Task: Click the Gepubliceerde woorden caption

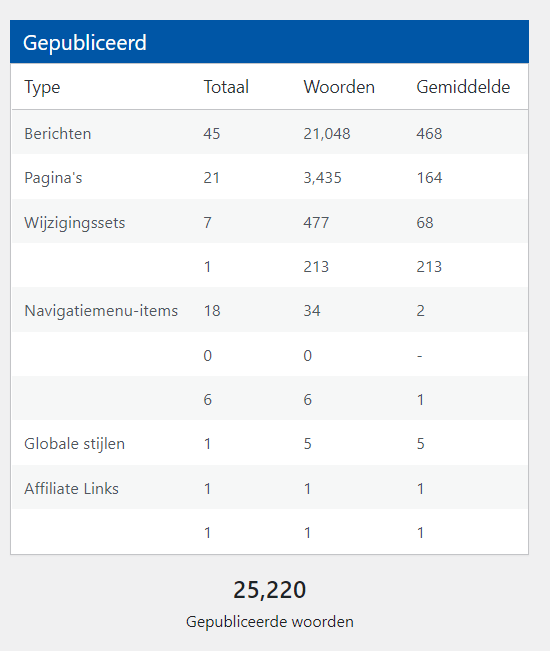Action: [x=269, y=622]
